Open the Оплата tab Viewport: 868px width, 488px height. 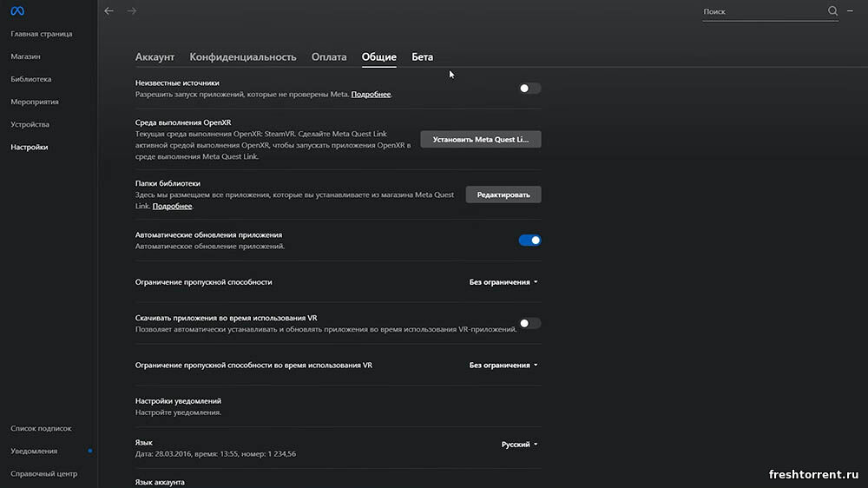point(329,57)
